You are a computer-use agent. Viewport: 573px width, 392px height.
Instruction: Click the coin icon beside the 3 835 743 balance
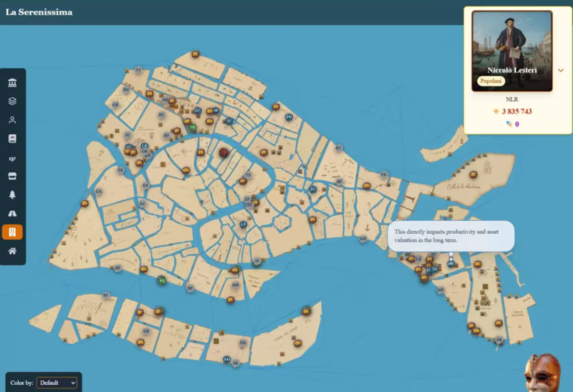pos(495,111)
